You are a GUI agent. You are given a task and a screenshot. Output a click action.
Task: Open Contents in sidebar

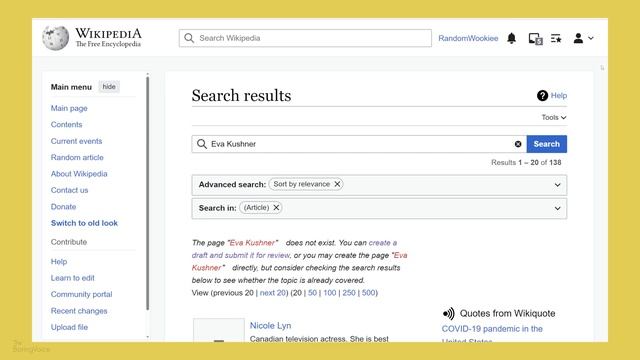(x=67, y=124)
